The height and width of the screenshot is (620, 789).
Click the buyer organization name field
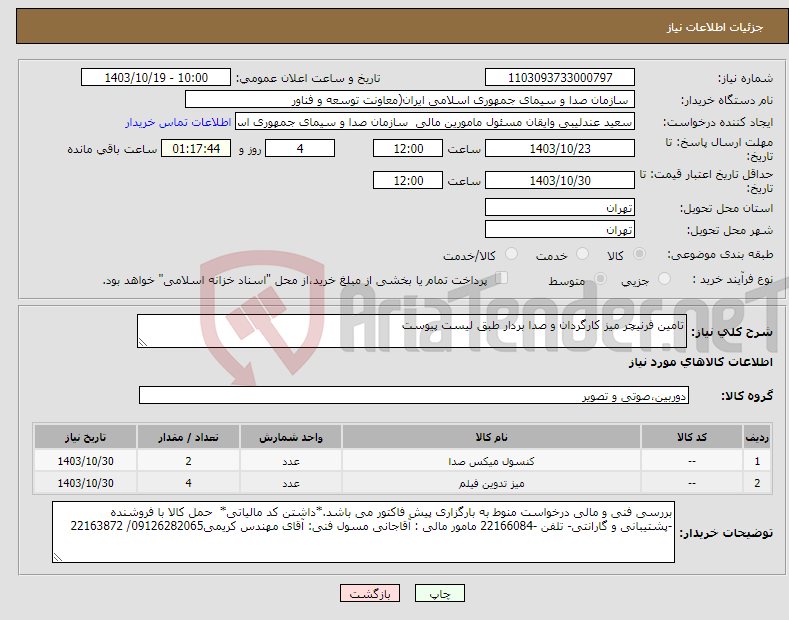[x=410, y=100]
